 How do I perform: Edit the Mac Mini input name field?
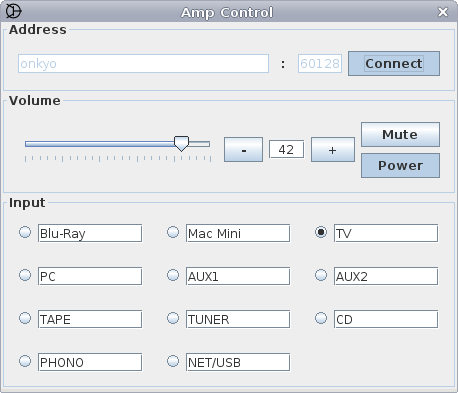pos(238,233)
